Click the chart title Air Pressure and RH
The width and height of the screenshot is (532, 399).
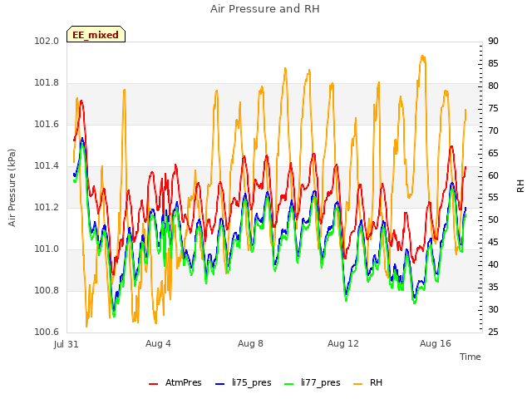tap(265, 9)
